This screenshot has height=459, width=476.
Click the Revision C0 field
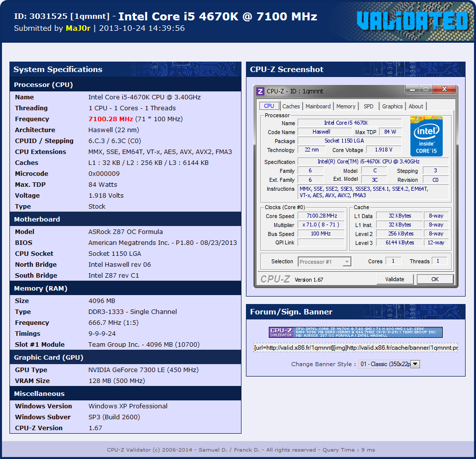point(435,180)
